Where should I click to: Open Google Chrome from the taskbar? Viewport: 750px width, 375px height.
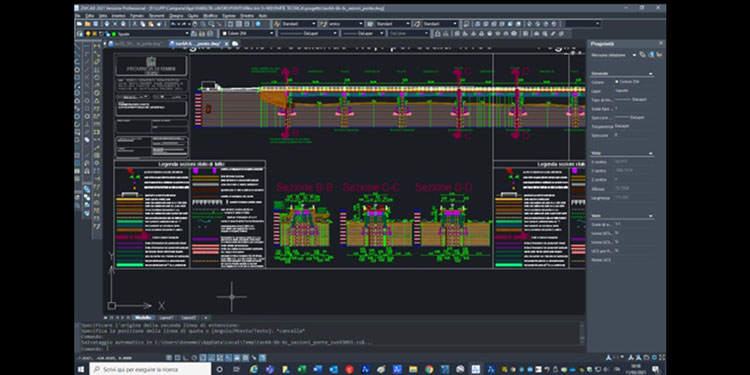[x=429, y=369]
